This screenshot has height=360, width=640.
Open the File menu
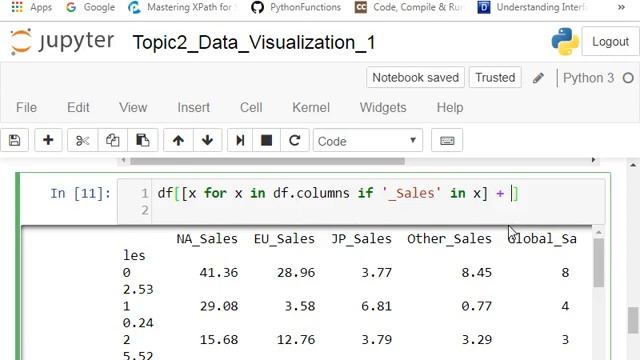(27, 107)
